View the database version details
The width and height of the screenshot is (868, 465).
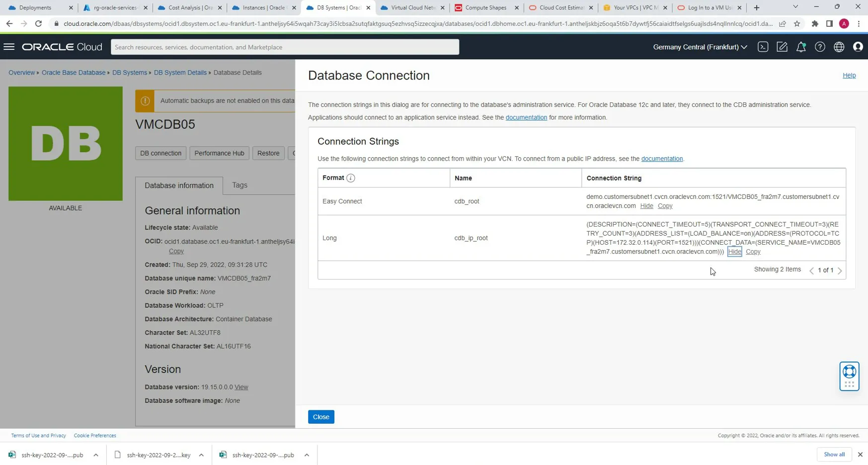pyautogui.click(x=241, y=387)
